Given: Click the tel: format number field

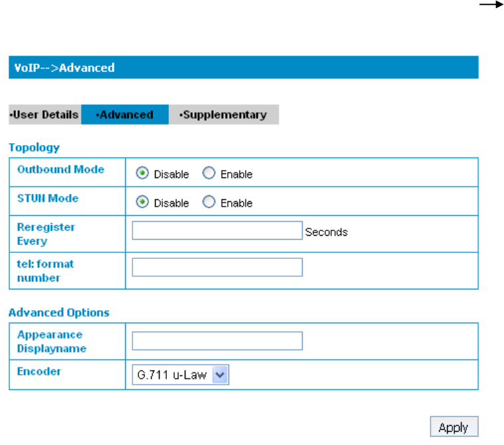Looking at the screenshot, I should click(x=217, y=268).
